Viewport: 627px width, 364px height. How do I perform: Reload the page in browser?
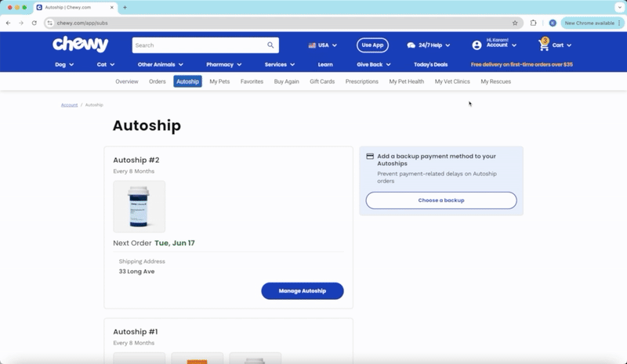point(34,23)
